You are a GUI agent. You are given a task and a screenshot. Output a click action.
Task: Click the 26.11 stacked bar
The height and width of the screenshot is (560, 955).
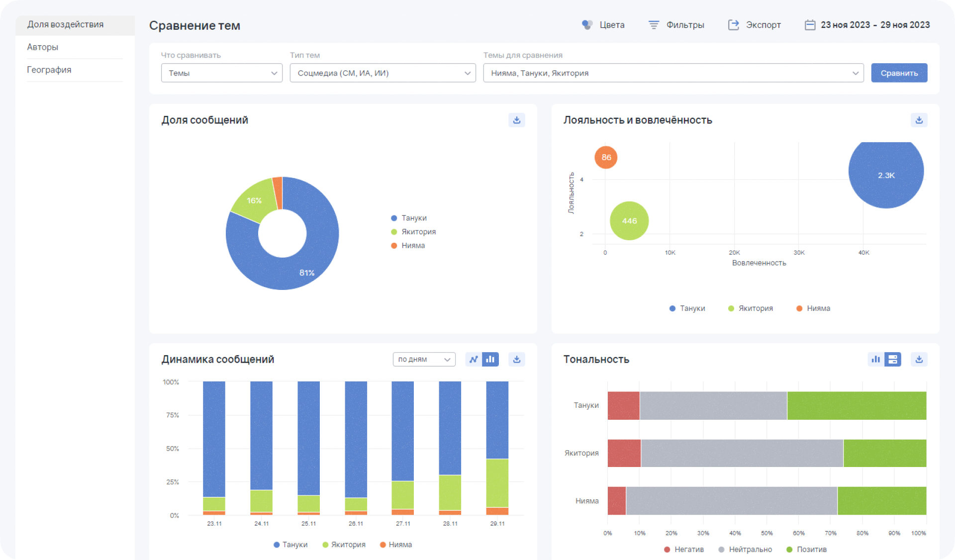click(356, 448)
